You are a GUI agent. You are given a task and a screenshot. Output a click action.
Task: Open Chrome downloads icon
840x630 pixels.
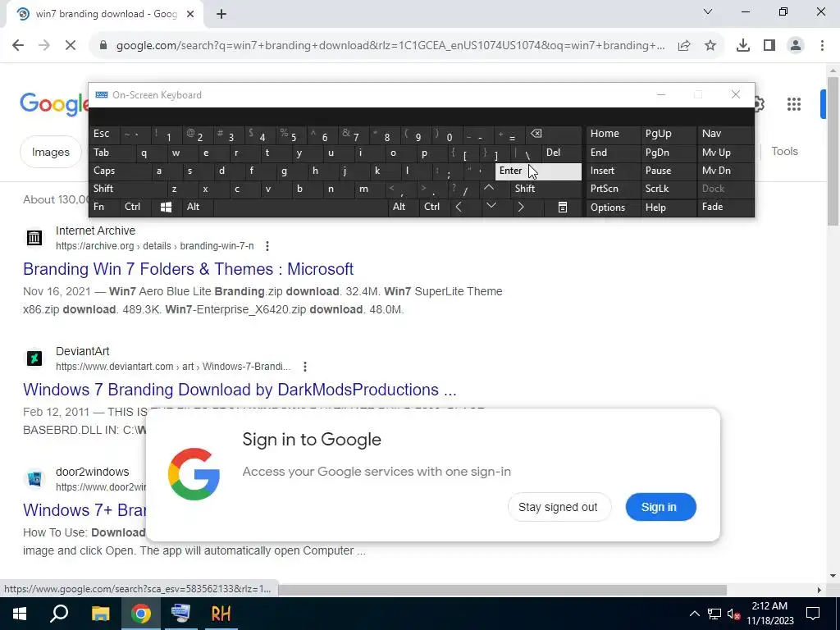(743, 46)
